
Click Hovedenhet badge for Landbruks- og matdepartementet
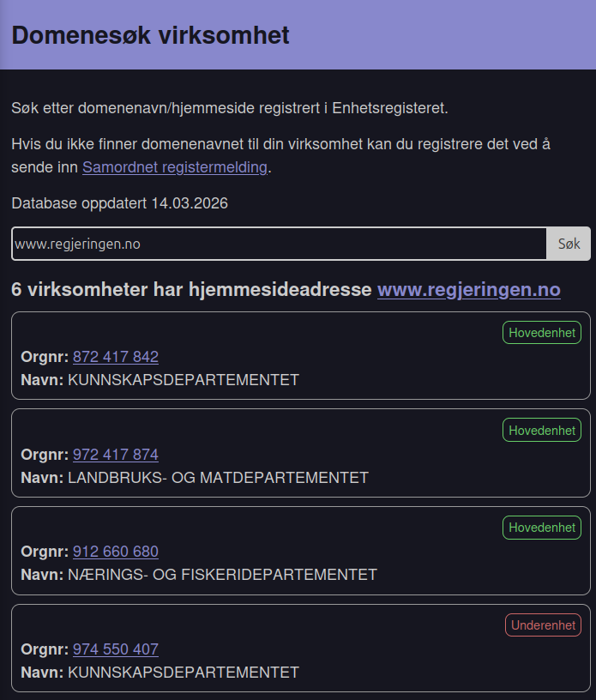542,431
